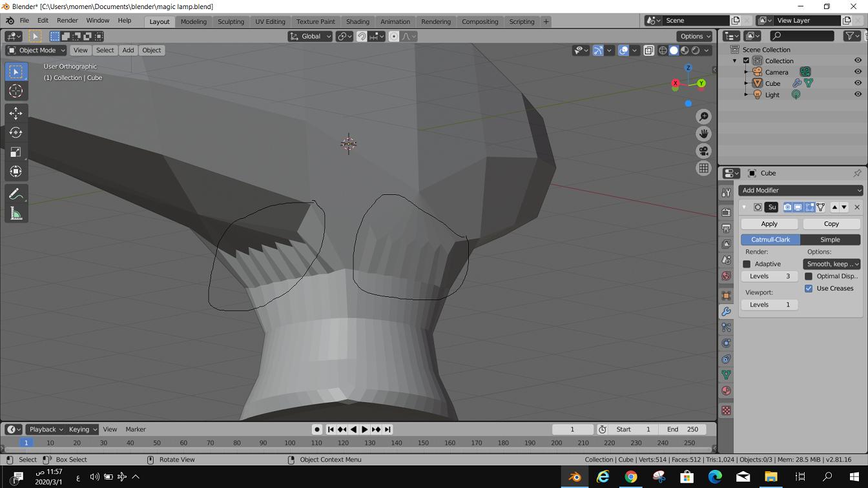
Task: Hide the Cube object in the outliner
Action: coord(858,83)
